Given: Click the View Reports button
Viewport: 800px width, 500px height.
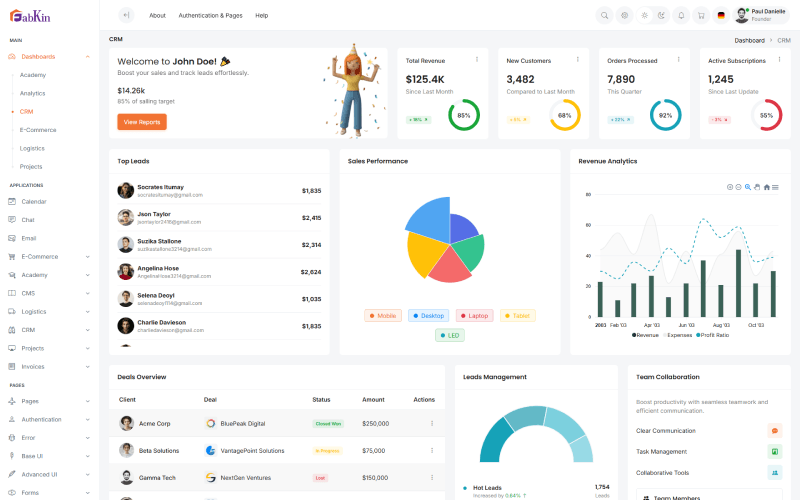Looking at the screenshot, I should [142, 122].
